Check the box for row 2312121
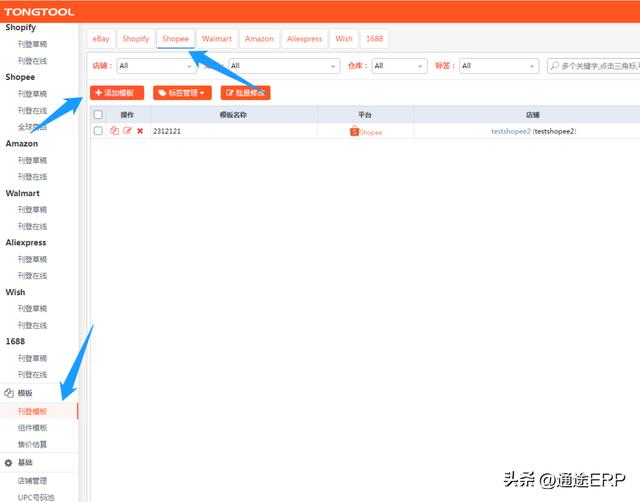Image resolution: width=640 pixels, height=502 pixels. click(98, 131)
